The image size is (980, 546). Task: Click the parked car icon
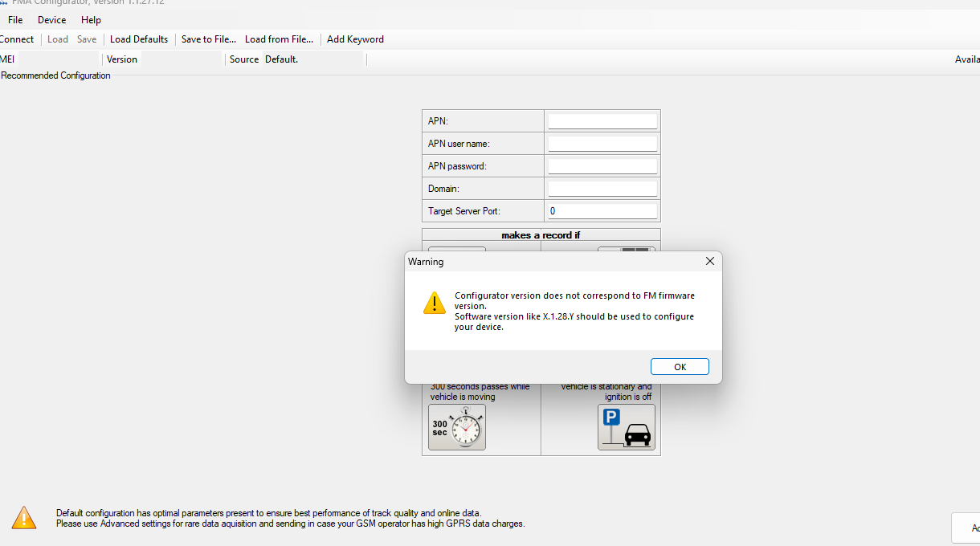tap(627, 427)
